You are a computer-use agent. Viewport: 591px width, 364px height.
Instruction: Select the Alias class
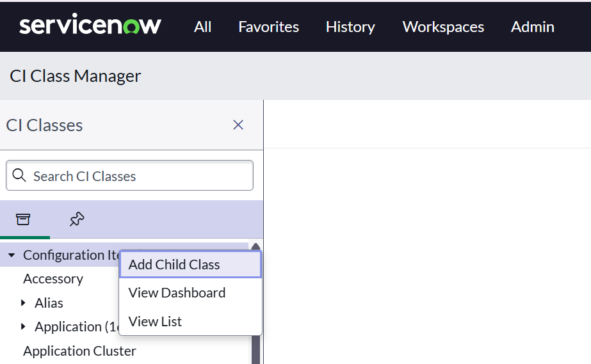(49, 303)
